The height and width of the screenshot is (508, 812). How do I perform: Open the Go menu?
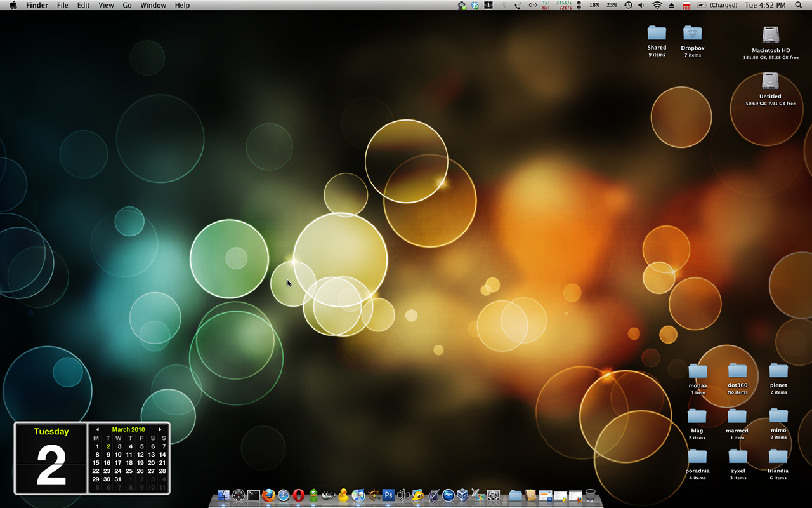pos(128,5)
